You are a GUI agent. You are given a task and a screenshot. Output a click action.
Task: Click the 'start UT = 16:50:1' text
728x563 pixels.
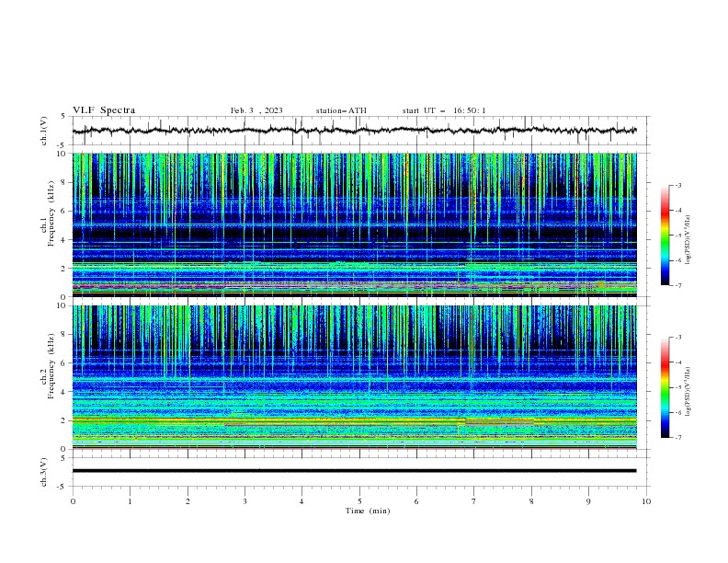point(444,110)
